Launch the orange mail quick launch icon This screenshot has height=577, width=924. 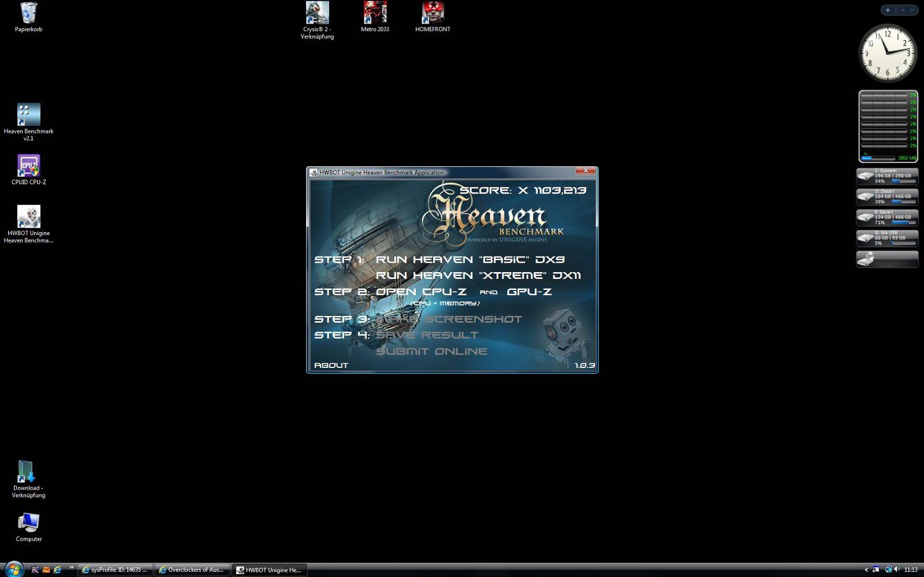tap(46, 569)
